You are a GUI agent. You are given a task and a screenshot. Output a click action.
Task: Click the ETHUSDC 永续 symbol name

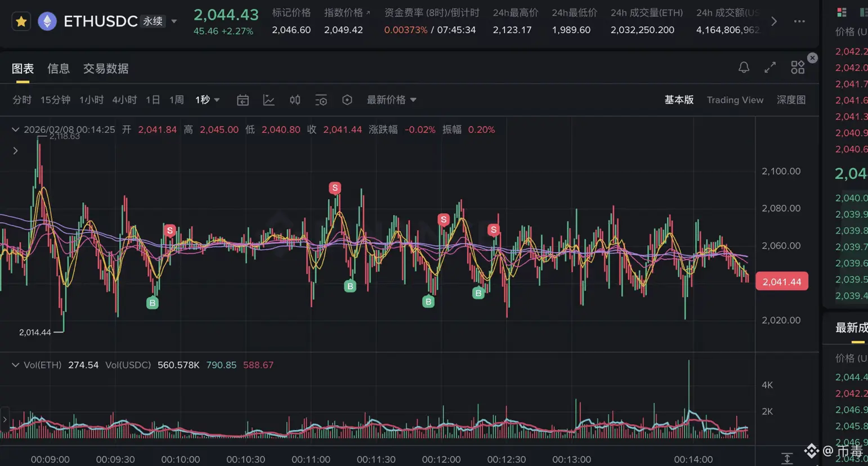tap(114, 21)
